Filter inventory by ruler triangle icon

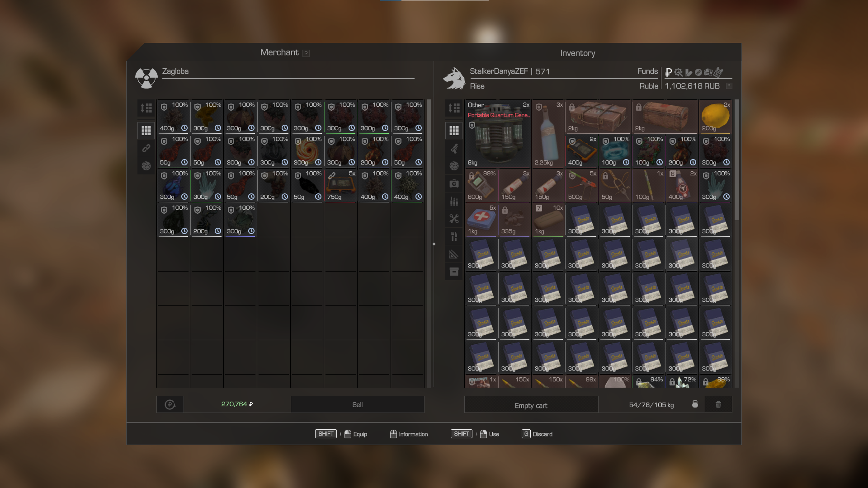coord(454,254)
